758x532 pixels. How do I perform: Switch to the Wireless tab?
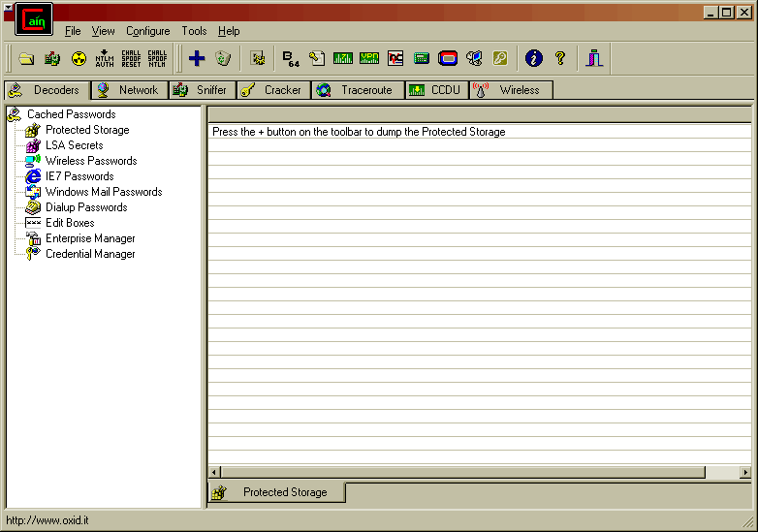512,90
